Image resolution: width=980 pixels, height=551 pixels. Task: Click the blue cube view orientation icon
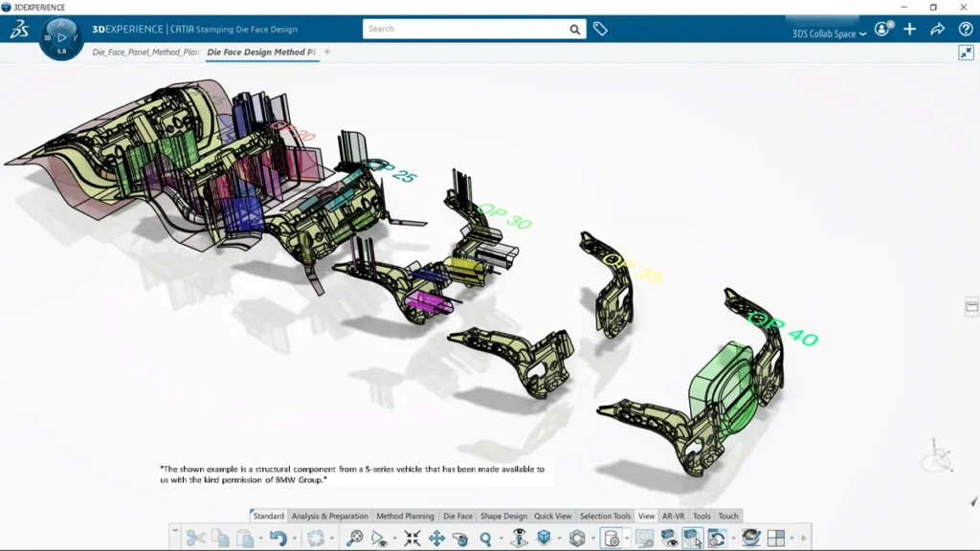(x=544, y=538)
